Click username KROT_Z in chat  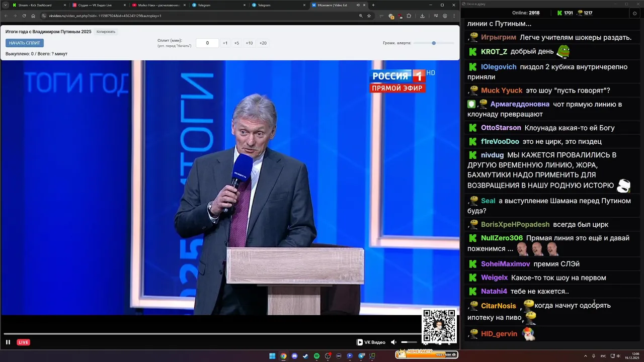click(494, 51)
